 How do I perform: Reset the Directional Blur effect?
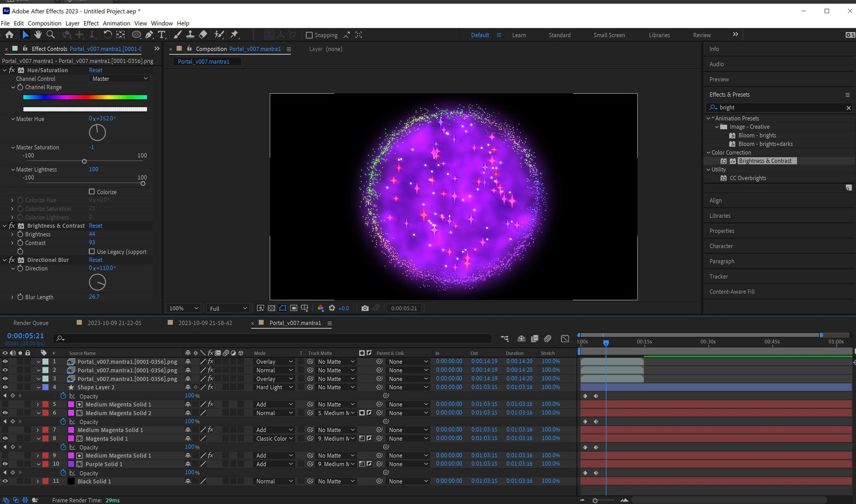click(96, 260)
